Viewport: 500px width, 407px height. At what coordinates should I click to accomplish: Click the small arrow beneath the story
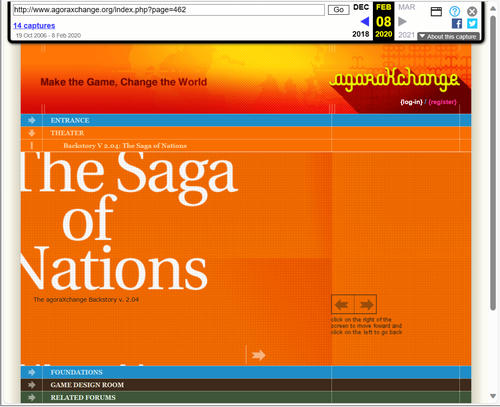(x=258, y=355)
